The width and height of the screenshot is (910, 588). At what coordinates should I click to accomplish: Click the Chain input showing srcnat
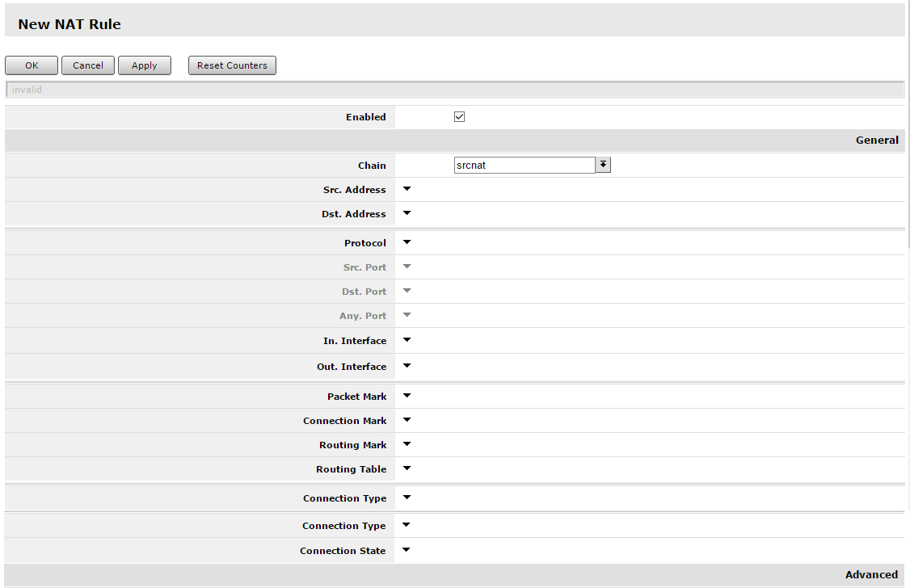pos(524,164)
